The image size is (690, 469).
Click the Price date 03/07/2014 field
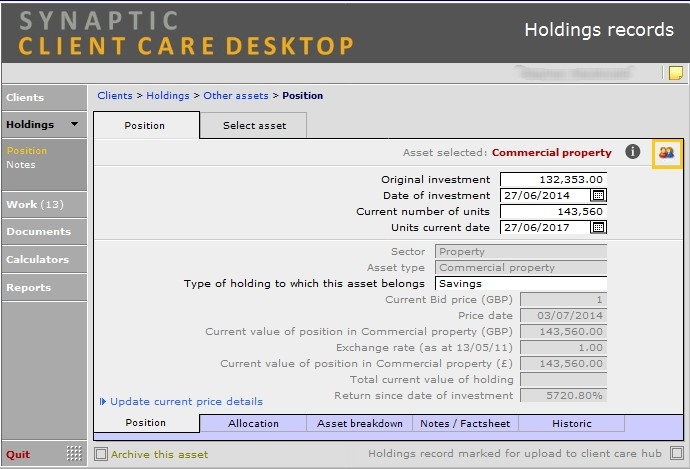click(x=563, y=315)
